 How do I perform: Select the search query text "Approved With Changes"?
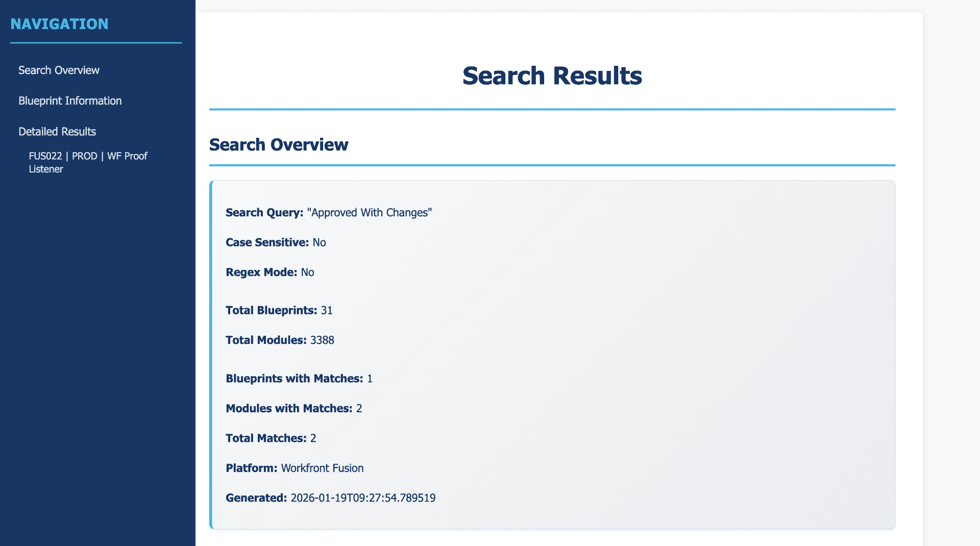click(x=369, y=212)
